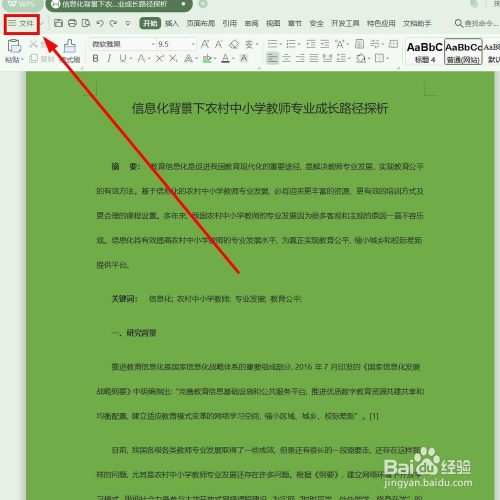Click the Print icon in quick toolbar
This screenshot has width=500, height=500.
point(72,23)
